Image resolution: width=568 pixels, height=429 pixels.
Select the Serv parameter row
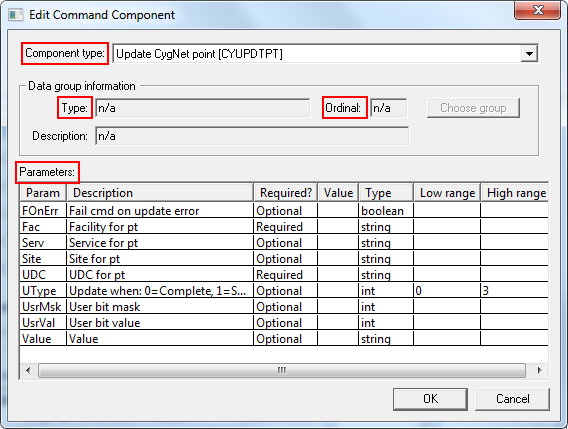[x=284, y=242]
